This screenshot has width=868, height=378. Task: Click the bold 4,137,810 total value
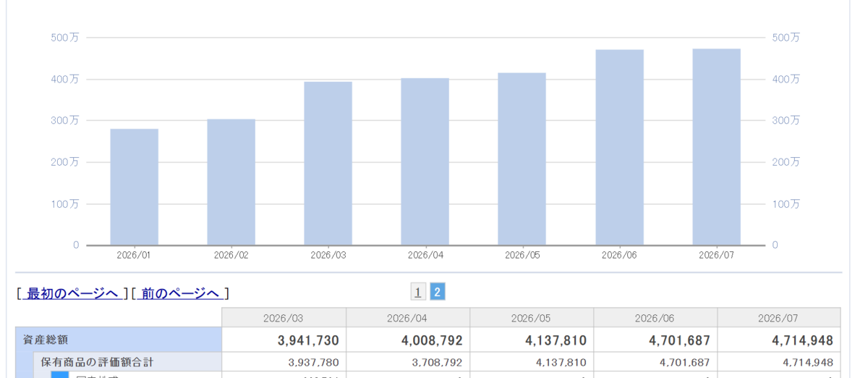click(x=556, y=340)
